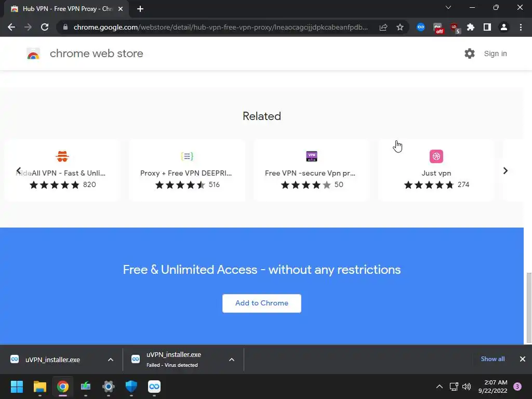
Task: Toggle the browser side panel icon
Action: [x=487, y=27]
